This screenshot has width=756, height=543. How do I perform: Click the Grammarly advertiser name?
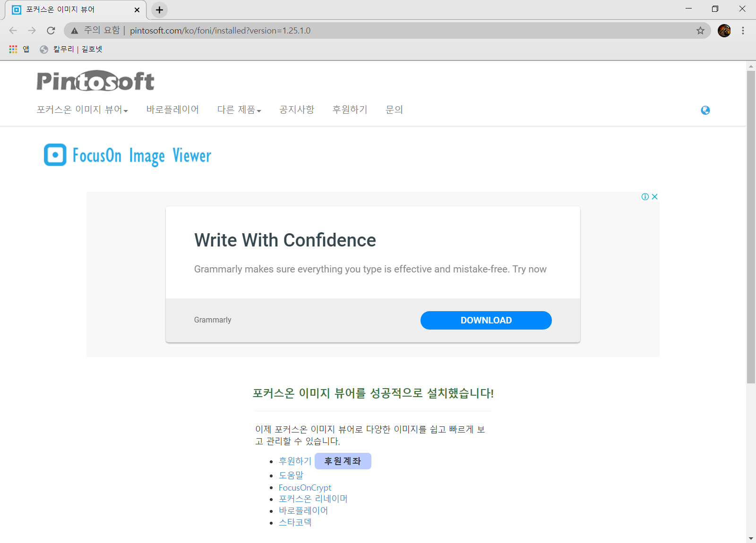click(213, 320)
